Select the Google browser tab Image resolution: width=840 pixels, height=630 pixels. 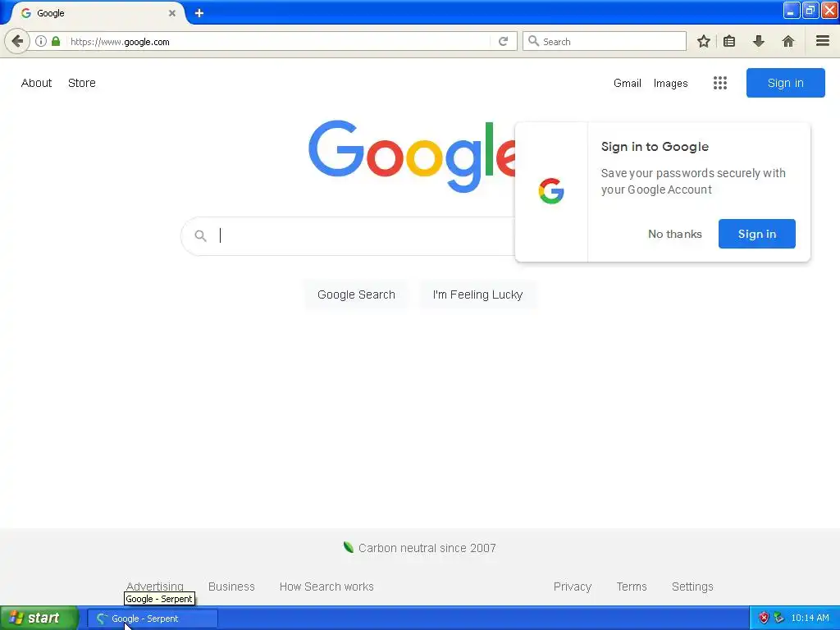coord(97,13)
